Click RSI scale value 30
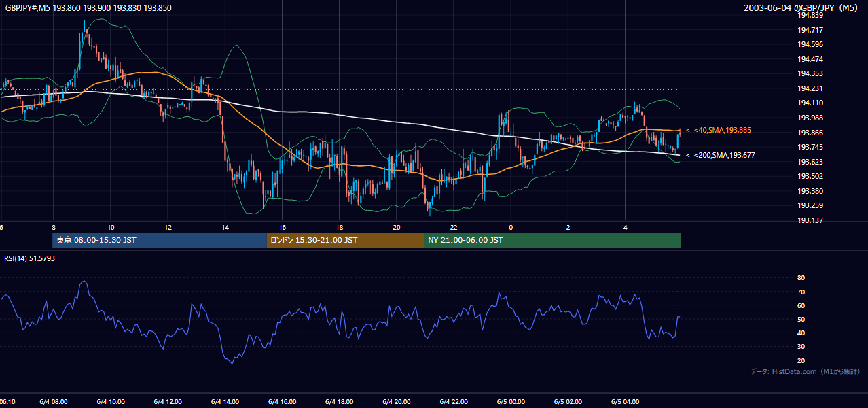Image resolution: width=868 pixels, height=408 pixels. [801, 346]
